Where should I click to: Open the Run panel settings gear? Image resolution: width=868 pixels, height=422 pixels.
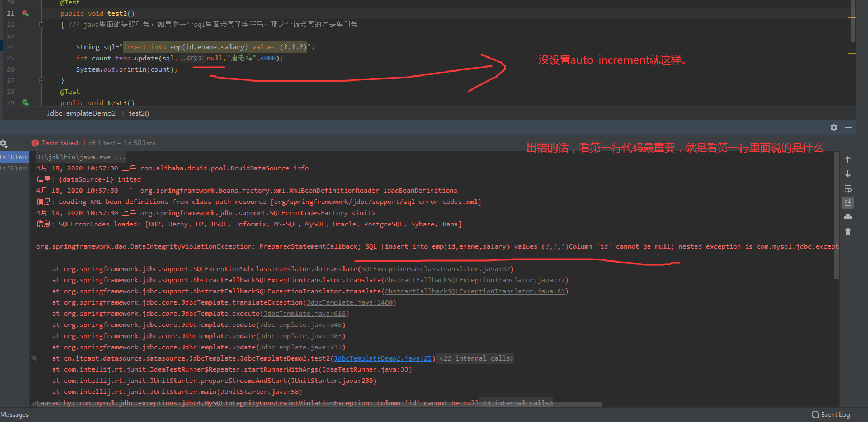(x=834, y=127)
